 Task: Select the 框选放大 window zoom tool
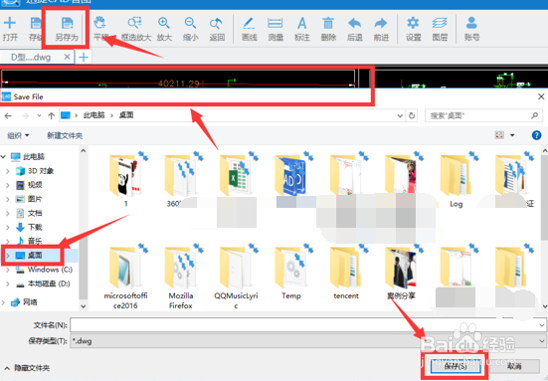tap(136, 29)
